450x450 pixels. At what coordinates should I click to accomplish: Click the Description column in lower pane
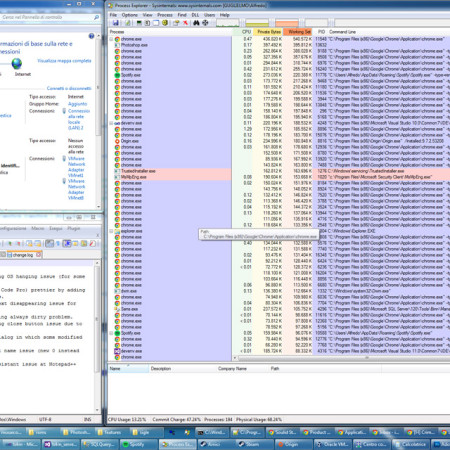coord(183,369)
